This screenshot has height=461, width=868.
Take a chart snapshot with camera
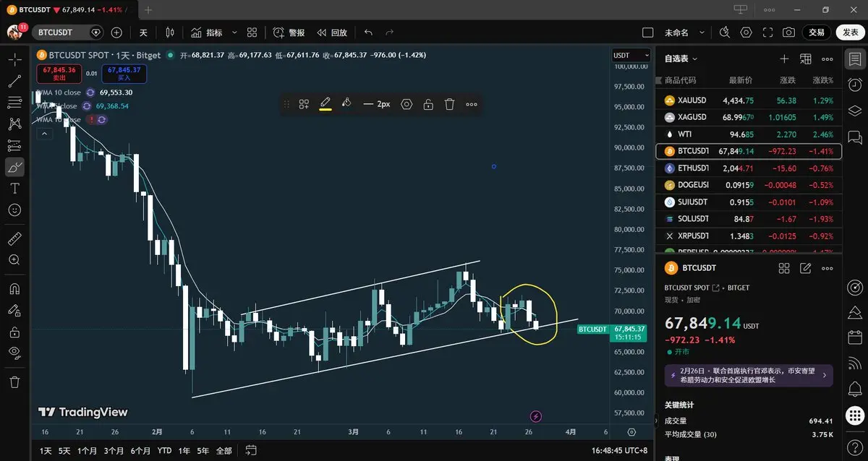(788, 33)
